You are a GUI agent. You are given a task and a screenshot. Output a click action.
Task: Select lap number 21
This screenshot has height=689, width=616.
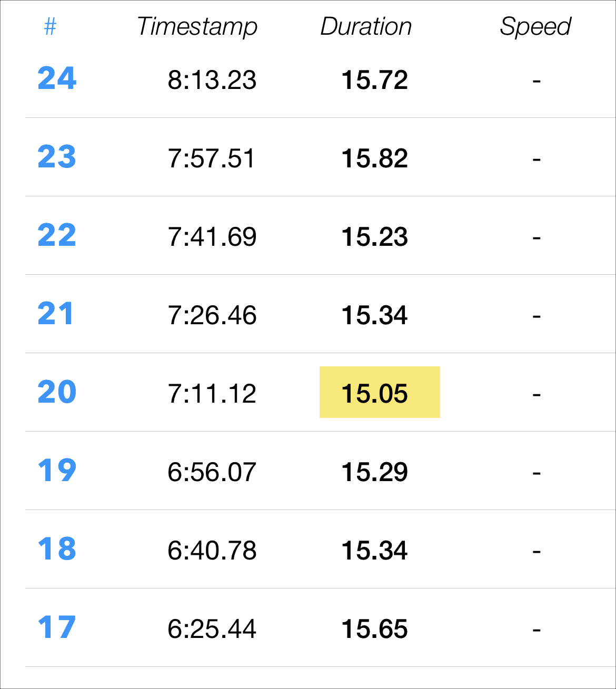tap(55, 314)
